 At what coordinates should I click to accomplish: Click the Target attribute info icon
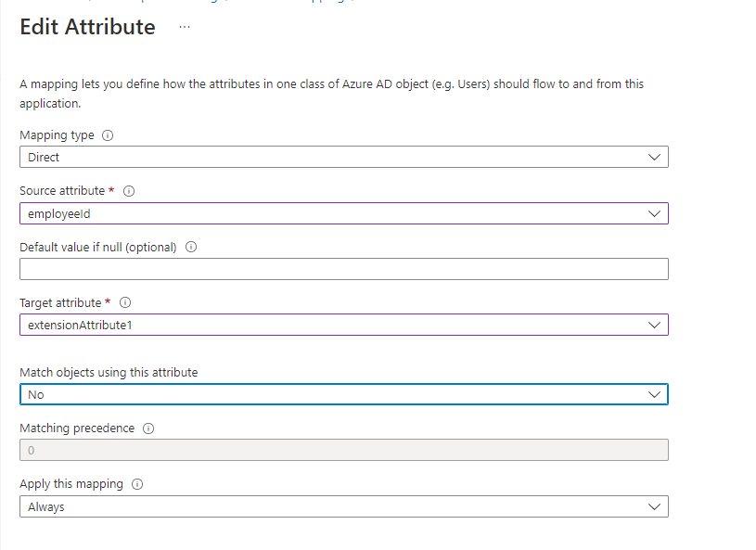pos(125,303)
